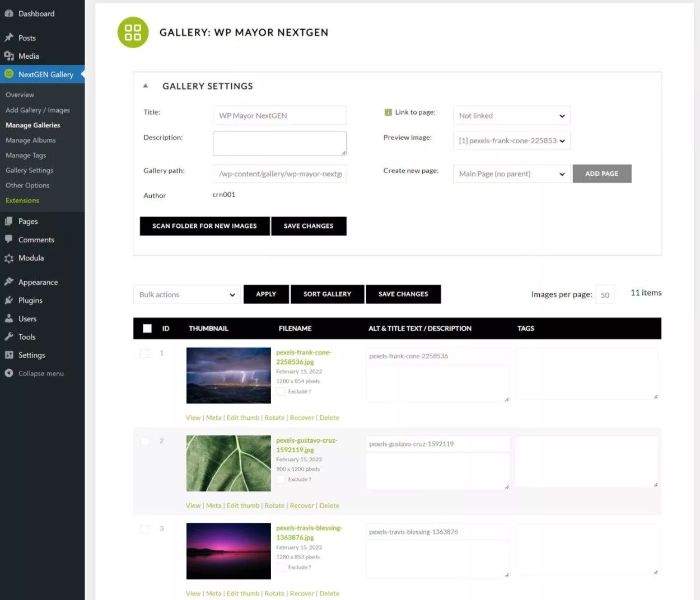Select the checkbox for image row 2
700x600 pixels.
point(145,441)
